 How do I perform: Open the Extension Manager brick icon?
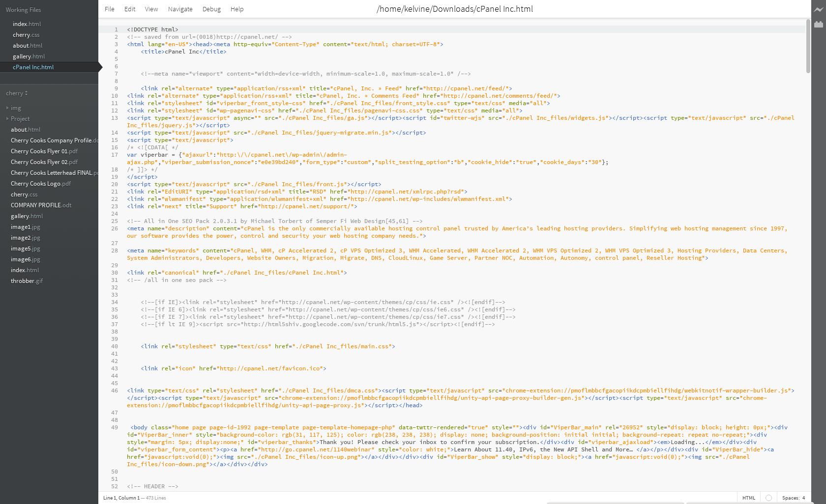tap(819, 24)
